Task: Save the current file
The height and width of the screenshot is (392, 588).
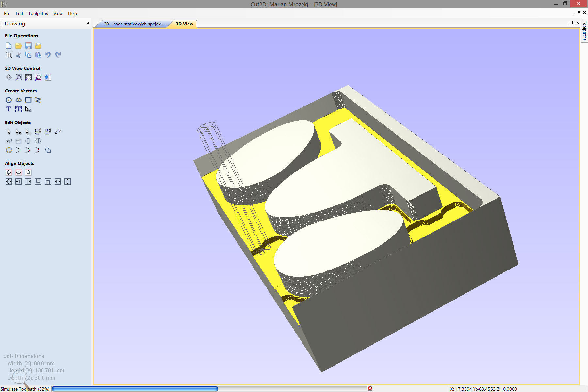Action: (28, 46)
